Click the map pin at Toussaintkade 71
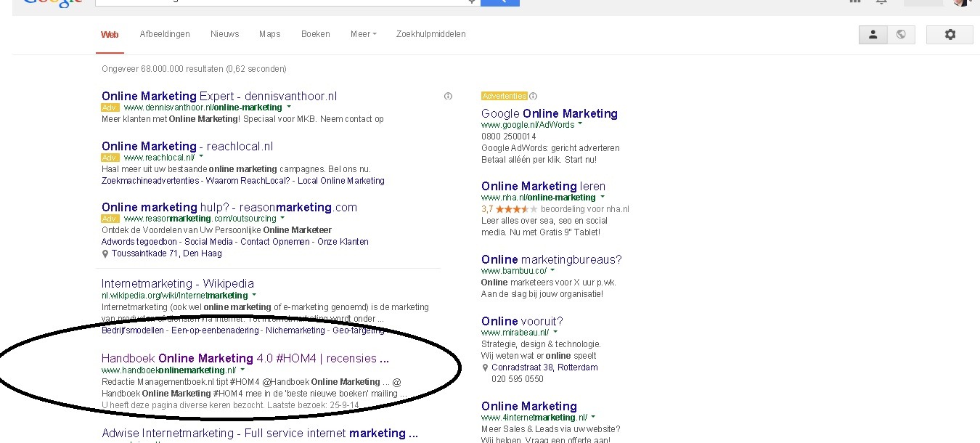This screenshot has width=980, height=443. pyautogui.click(x=105, y=254)
